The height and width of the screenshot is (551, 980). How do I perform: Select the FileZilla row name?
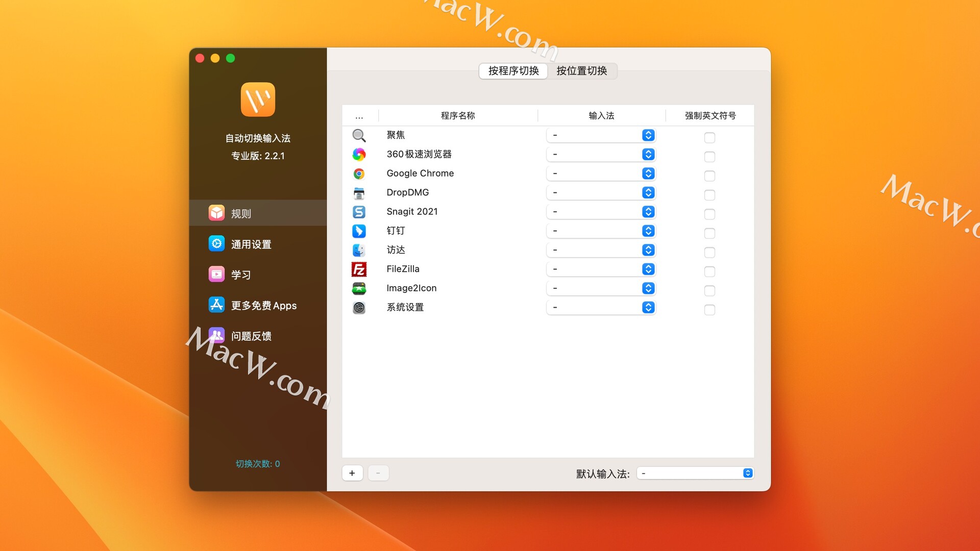(x=403, y=269)
